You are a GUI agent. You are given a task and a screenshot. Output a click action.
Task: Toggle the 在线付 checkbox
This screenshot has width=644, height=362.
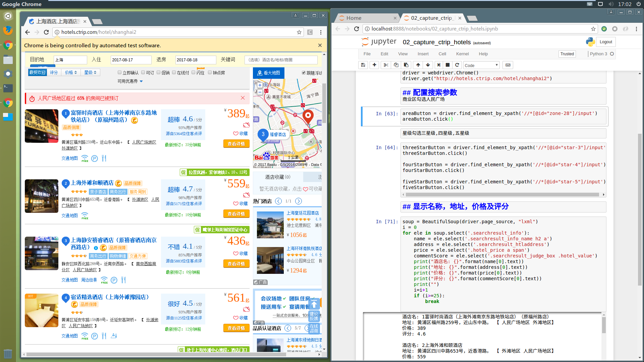[x=174, y=72]
